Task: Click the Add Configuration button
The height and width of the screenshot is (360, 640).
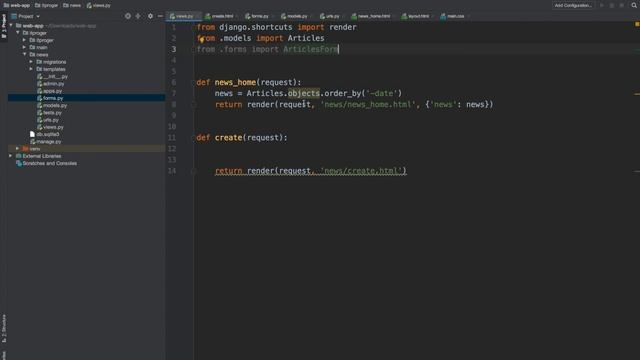Action: click(573, 5)
